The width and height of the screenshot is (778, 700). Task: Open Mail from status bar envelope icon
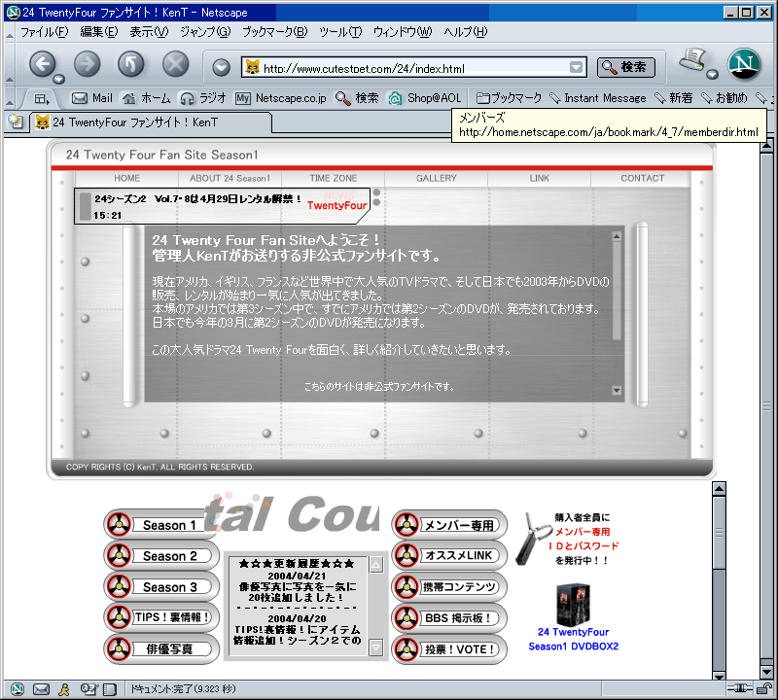point(41,688)
